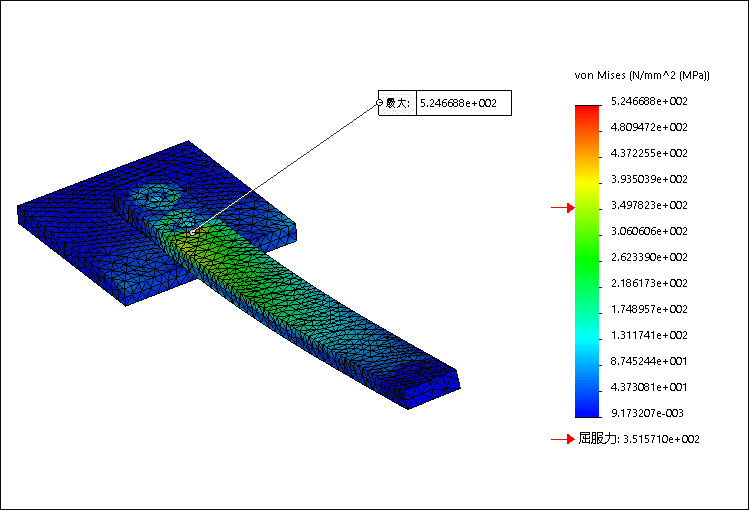749x510 pixels.
Task: Click the legend value 2.623390e+002
Action: (x=649, y=257)
